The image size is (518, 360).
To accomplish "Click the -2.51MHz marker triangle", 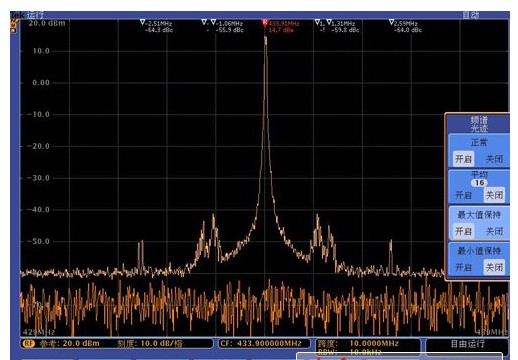I will [143, 22].
